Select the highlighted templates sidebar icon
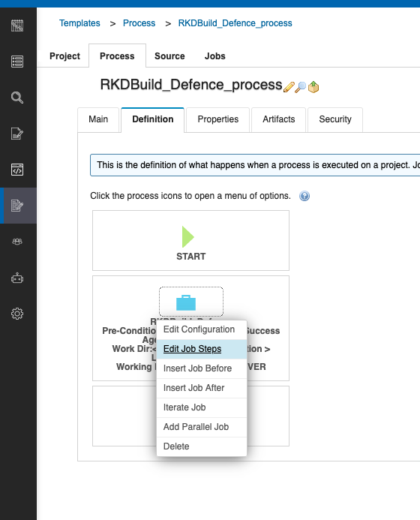420x520 pixels. [x=17, y=206]
